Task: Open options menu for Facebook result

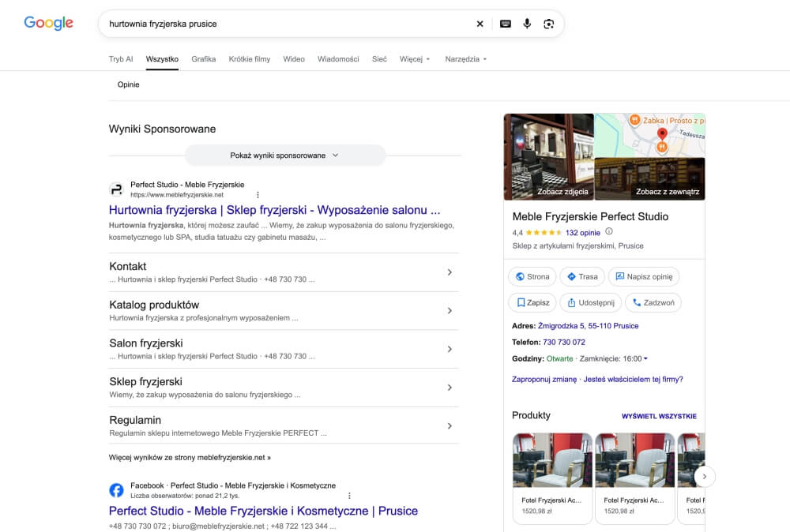Action: 349,496
